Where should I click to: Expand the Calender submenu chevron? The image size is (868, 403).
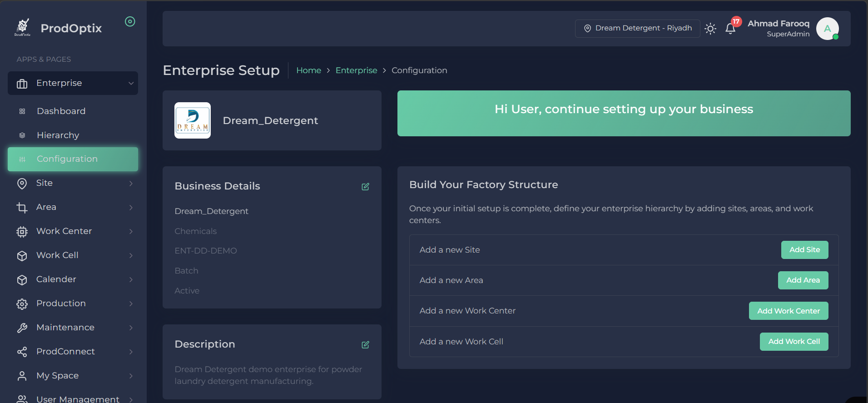coord(131,280)
